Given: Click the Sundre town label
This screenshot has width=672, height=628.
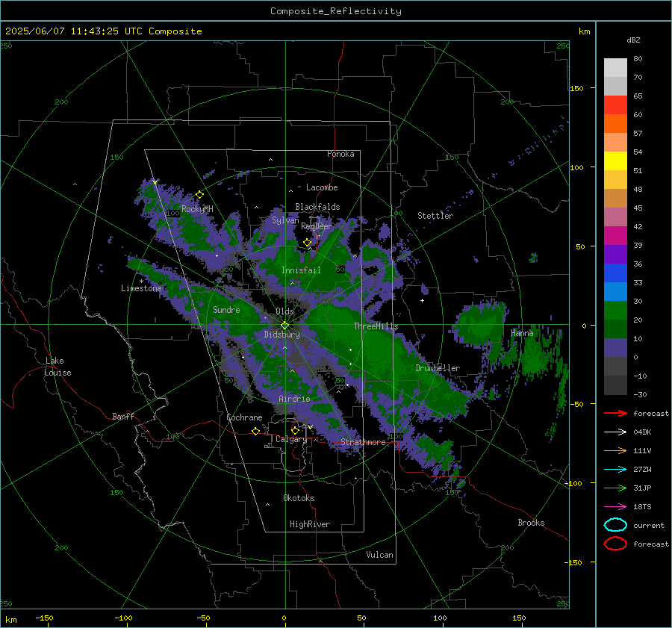Looking at the screenshot, I should [x=226, y=309].
